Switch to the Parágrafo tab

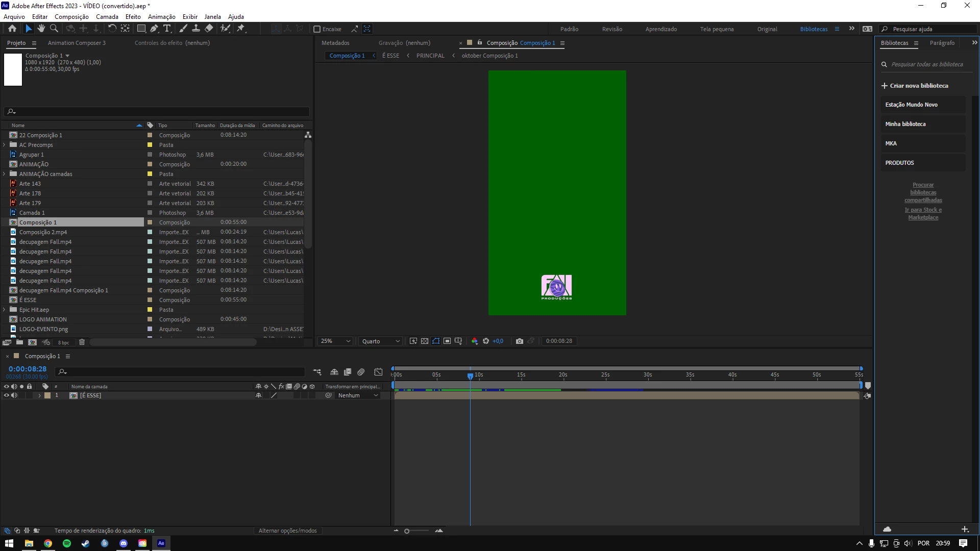[942, 43]
